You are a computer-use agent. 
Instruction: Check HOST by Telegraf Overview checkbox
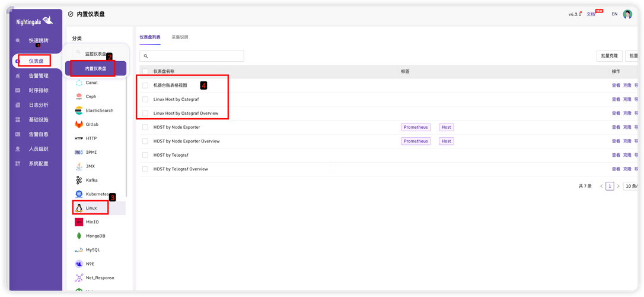point(145,169)
